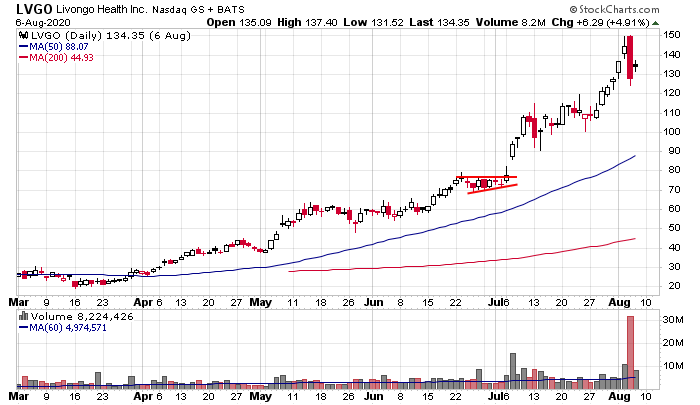Click the blue MA(50) line swatch
Image resolution: width=700 pixels, height=405 pixels.
[24, 46]
